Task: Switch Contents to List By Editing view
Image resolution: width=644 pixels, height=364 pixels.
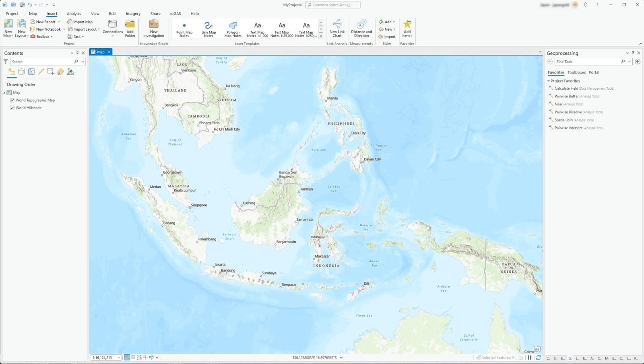Action: point(41,72)
